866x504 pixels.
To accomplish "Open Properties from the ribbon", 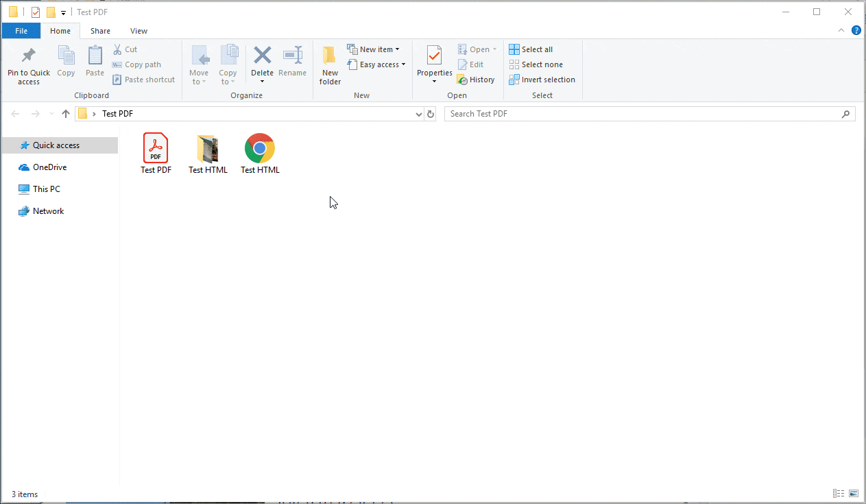I will pos(434,56).
